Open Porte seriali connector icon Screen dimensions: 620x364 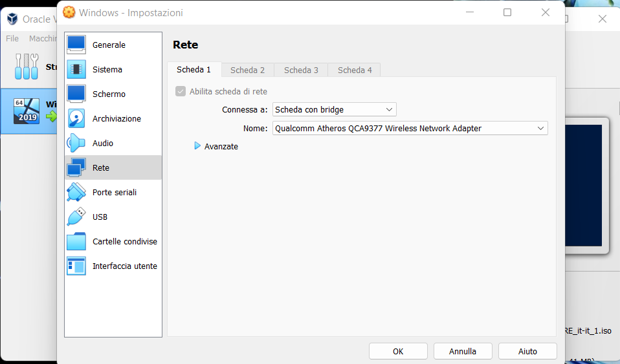point(76,192)
